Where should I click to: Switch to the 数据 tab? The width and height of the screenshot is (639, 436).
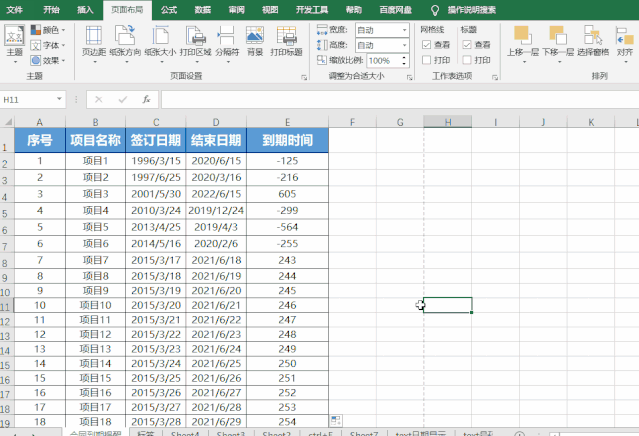(x=203, y=10)
